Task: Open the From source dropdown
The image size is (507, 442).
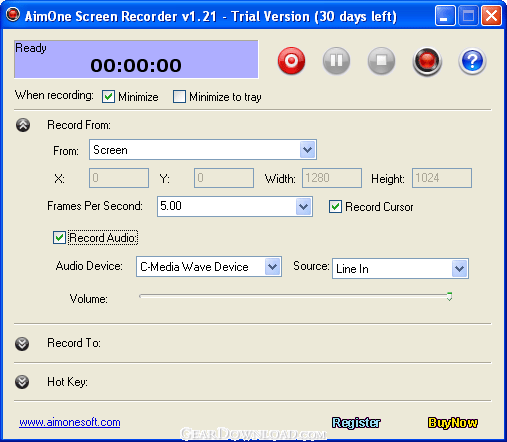Action: tap(307, 150)
